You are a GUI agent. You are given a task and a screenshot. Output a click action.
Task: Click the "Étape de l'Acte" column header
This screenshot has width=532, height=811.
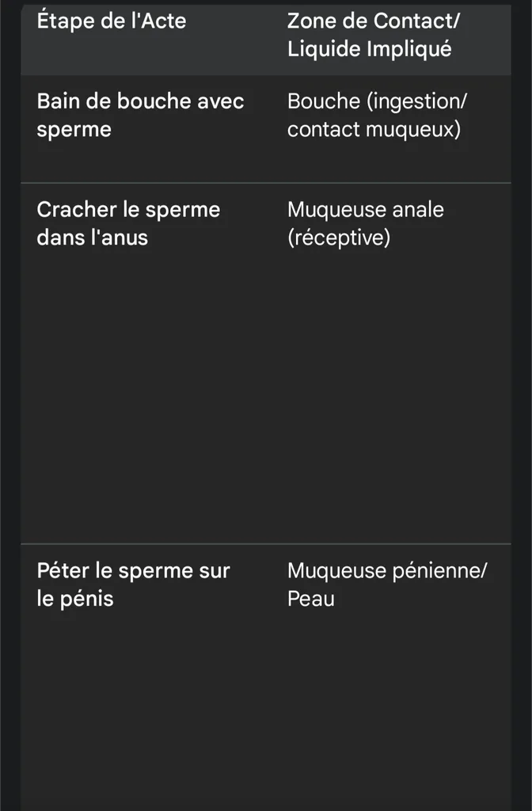click(x=112, y=21)
